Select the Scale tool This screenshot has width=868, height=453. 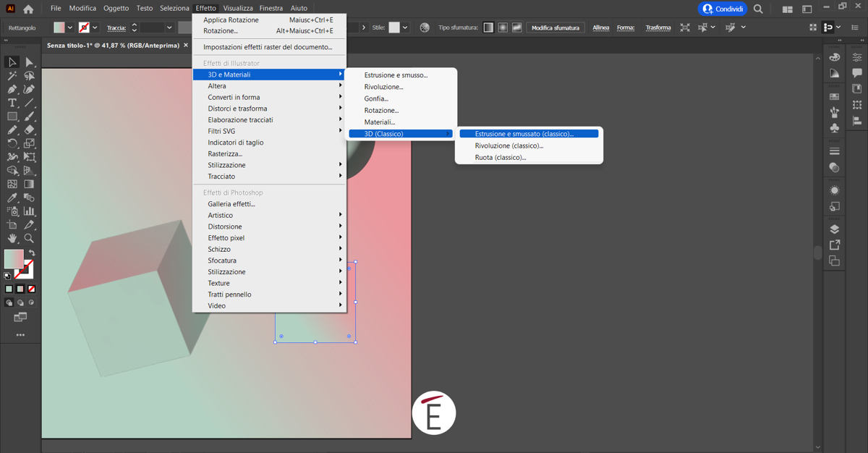tap(29, 143)
